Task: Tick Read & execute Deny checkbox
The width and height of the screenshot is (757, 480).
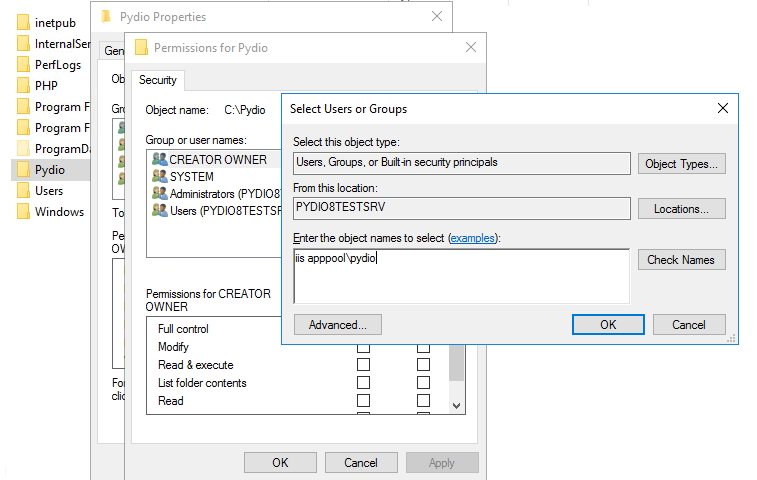Action: tap(423, 365)
